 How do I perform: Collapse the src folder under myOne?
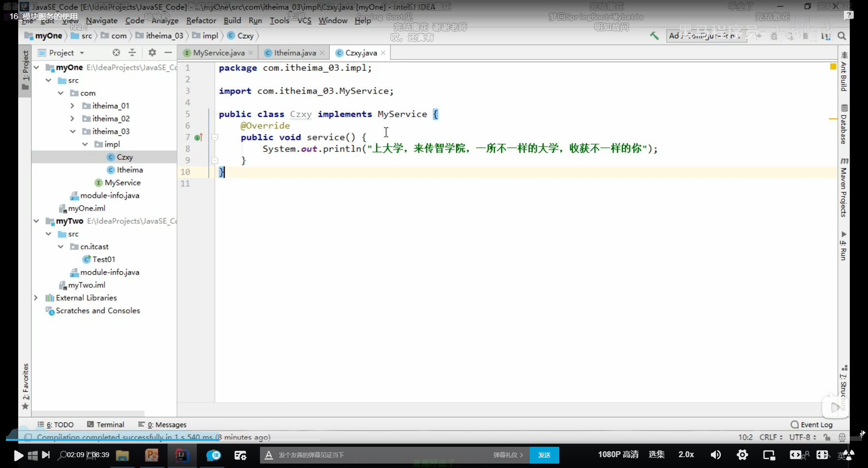tap(48, 80)
